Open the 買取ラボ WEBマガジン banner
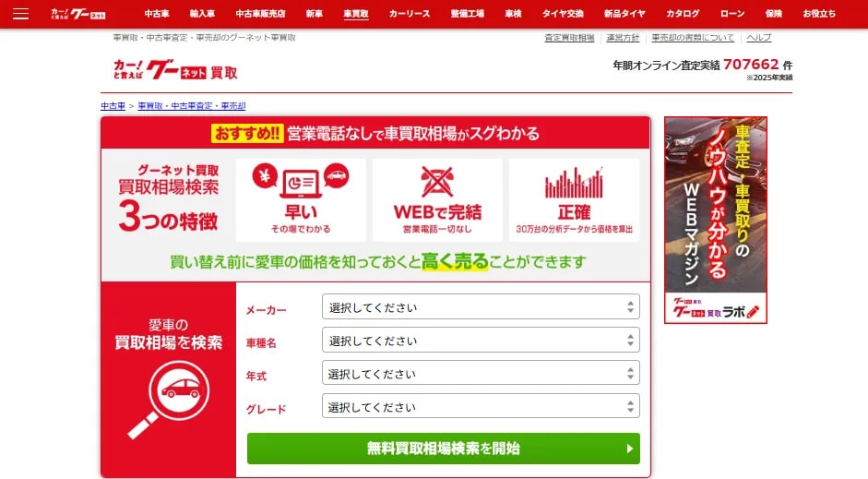Viewport: 868px width, 479px height. pos(715,220)
